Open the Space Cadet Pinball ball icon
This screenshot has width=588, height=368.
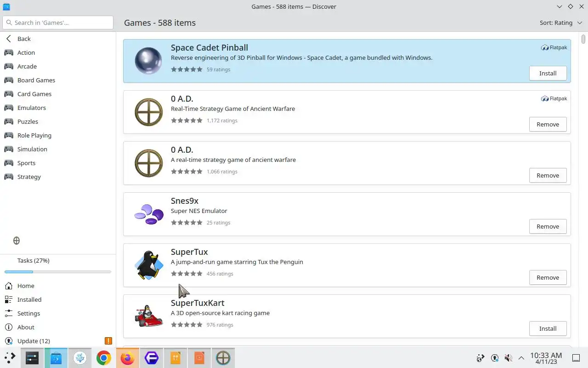click(148, 61)
